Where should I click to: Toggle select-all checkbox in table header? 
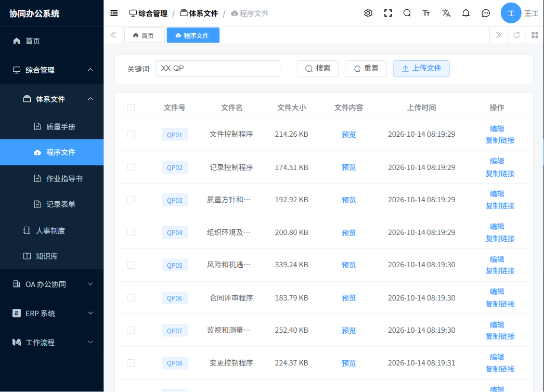tap(131, 108)
